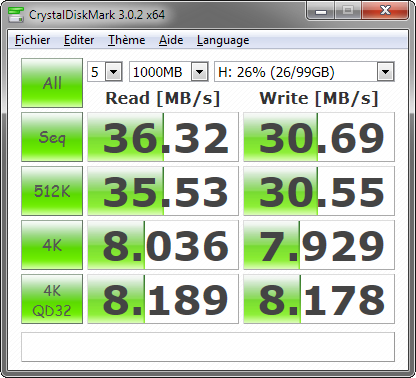Open the test count dropdown showing 5

105,72
